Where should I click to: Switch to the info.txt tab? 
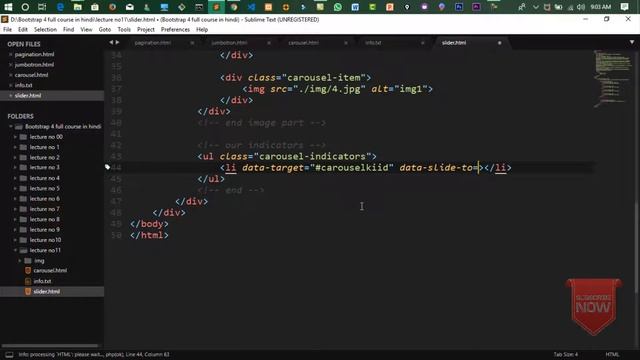(x=373, y=42)
